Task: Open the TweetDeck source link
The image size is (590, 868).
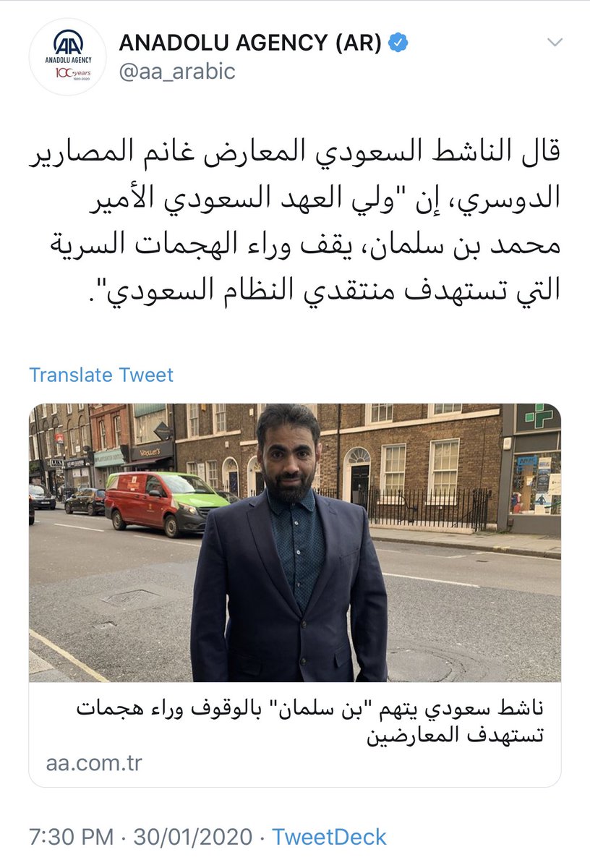Action: (x=329, y=837)
